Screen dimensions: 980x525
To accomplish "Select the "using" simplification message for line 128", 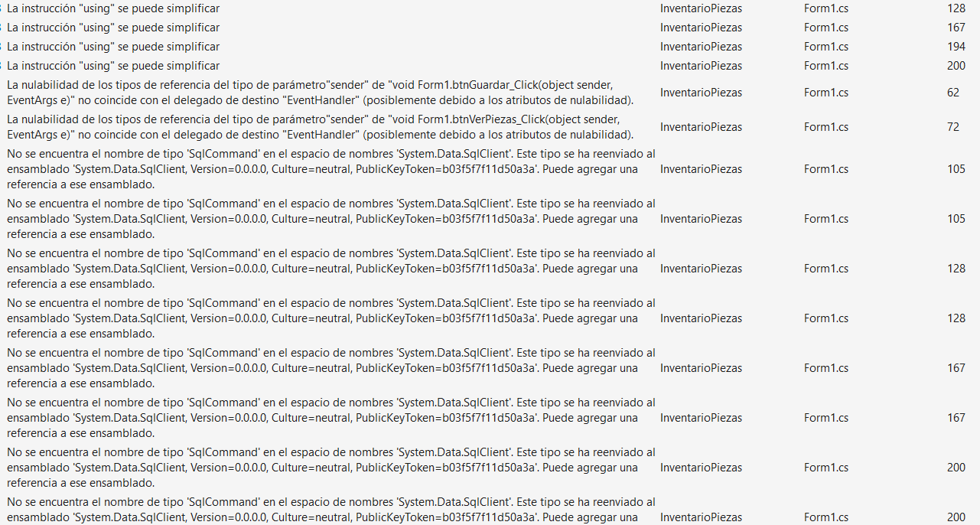I will coord(113,8).
